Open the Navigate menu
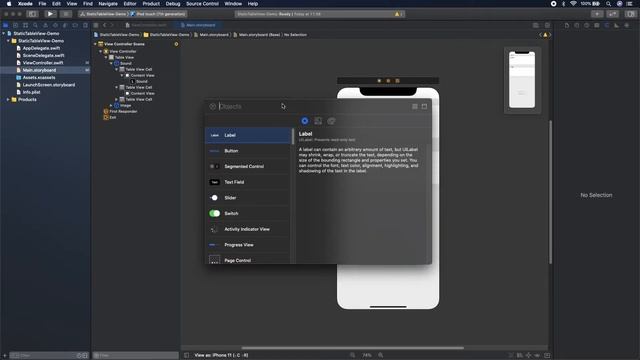This screenshot has height=360, width=640. [108, 4]
